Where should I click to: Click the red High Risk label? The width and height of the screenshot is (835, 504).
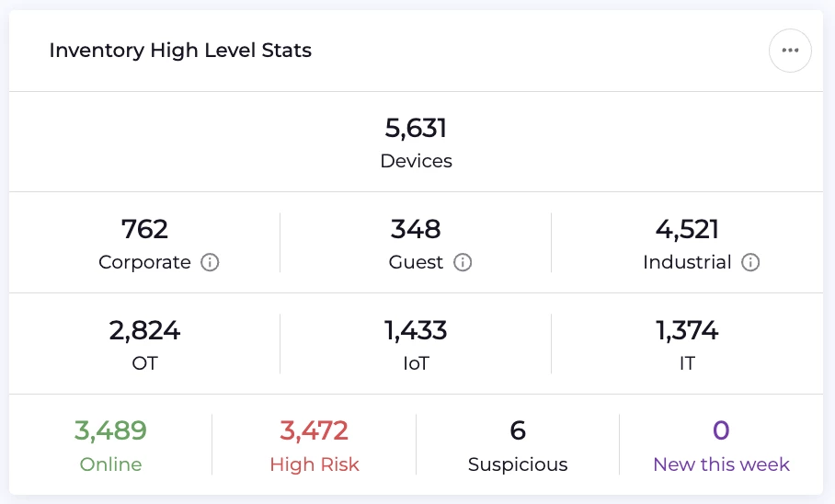314,464
